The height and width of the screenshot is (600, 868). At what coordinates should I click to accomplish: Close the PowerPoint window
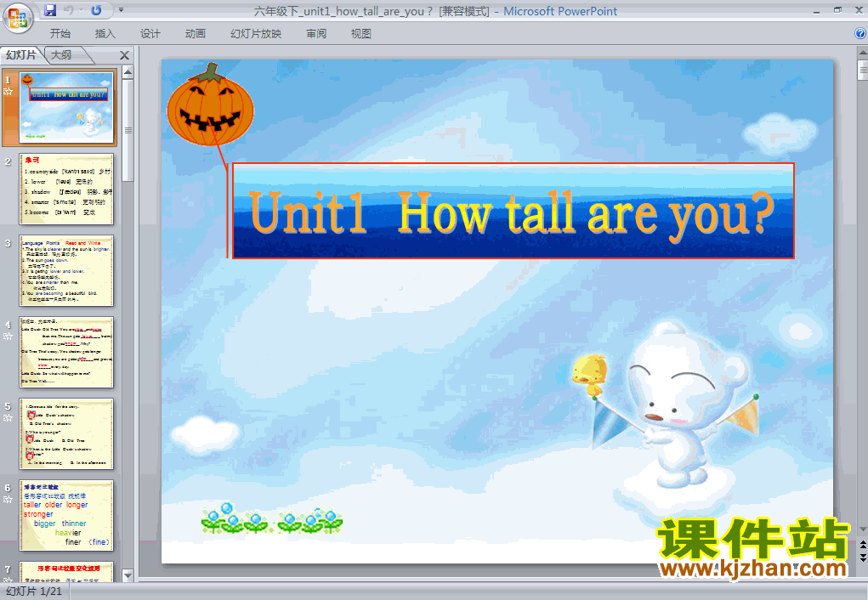859,10
